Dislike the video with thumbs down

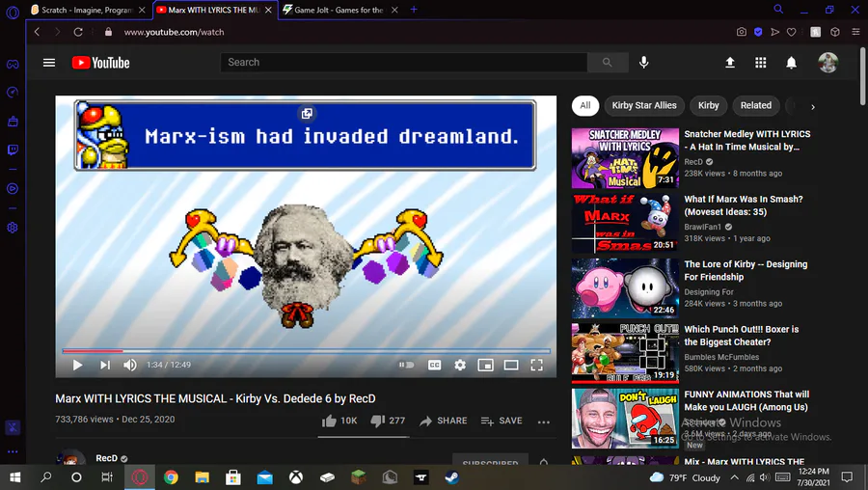pos(388,421)
